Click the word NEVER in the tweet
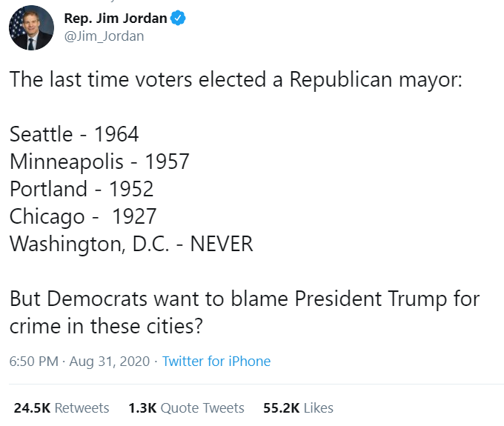The image size is (504, 426). 222,244
